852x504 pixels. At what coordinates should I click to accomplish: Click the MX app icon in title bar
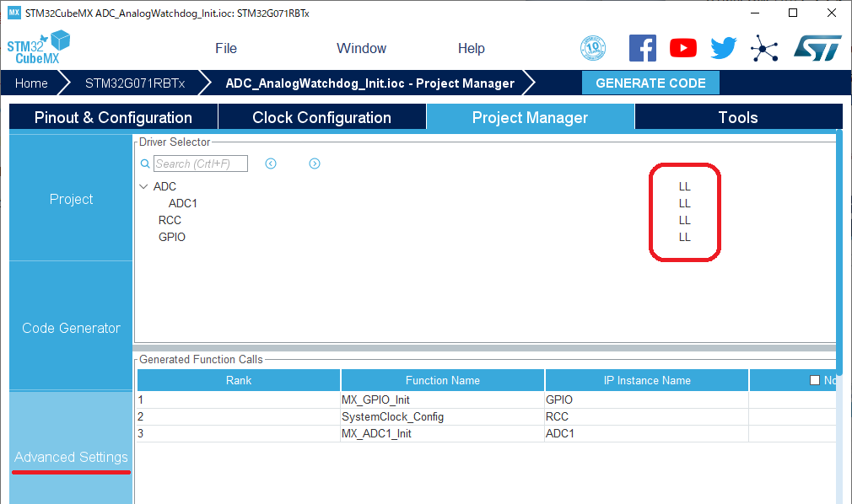pyautogui.click(x=14, y=13)
